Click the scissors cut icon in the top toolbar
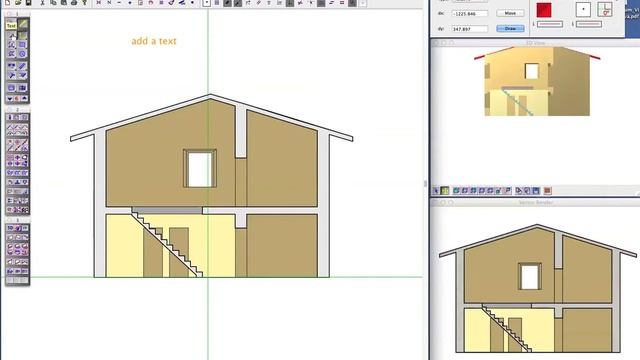 (x=42, y=2)
